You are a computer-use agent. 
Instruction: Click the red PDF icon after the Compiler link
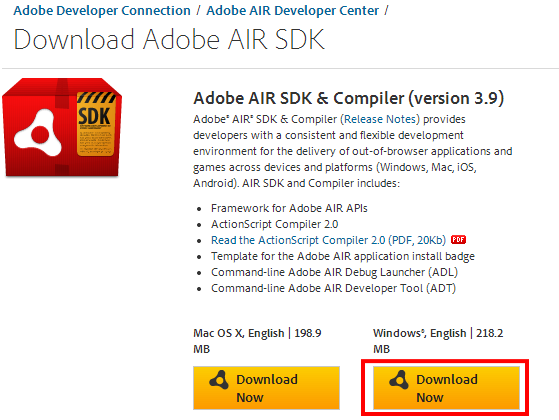point(458,240)
